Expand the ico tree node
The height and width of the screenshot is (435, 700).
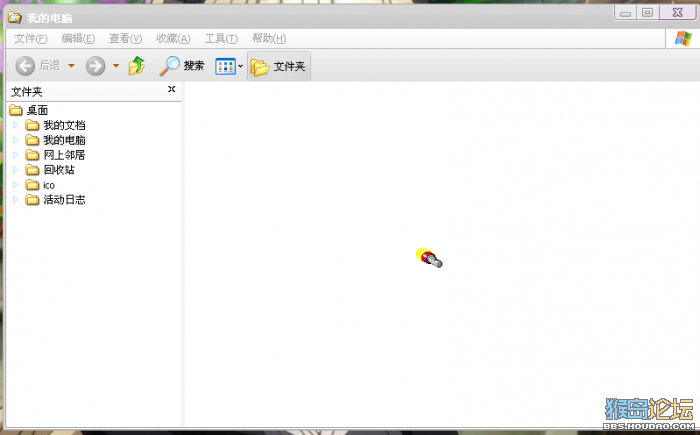pos(15,185)
